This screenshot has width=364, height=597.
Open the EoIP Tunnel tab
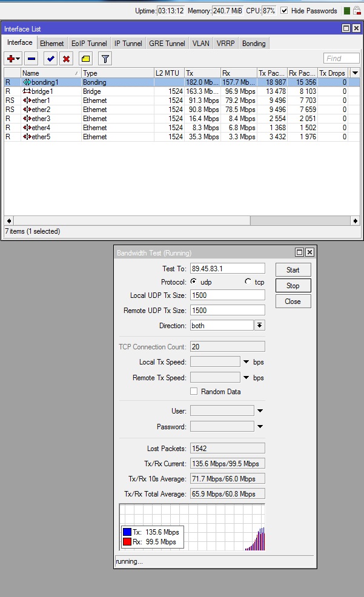89,44
